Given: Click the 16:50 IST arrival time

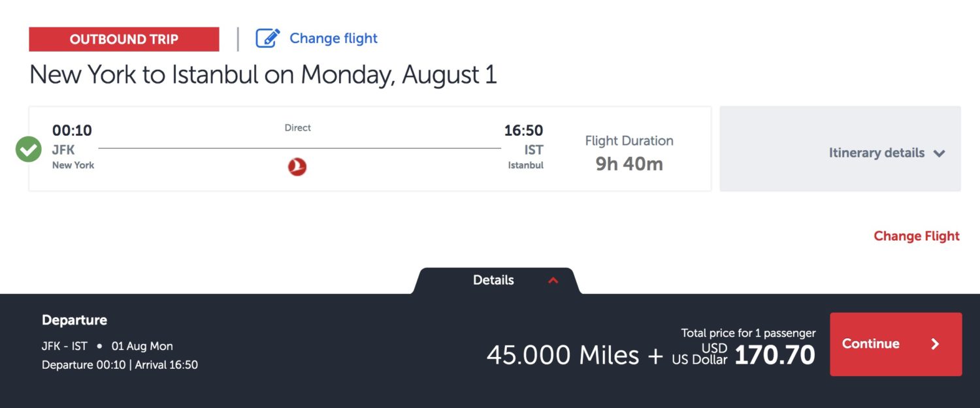Looking at the screenshot, I should (523, 131).
